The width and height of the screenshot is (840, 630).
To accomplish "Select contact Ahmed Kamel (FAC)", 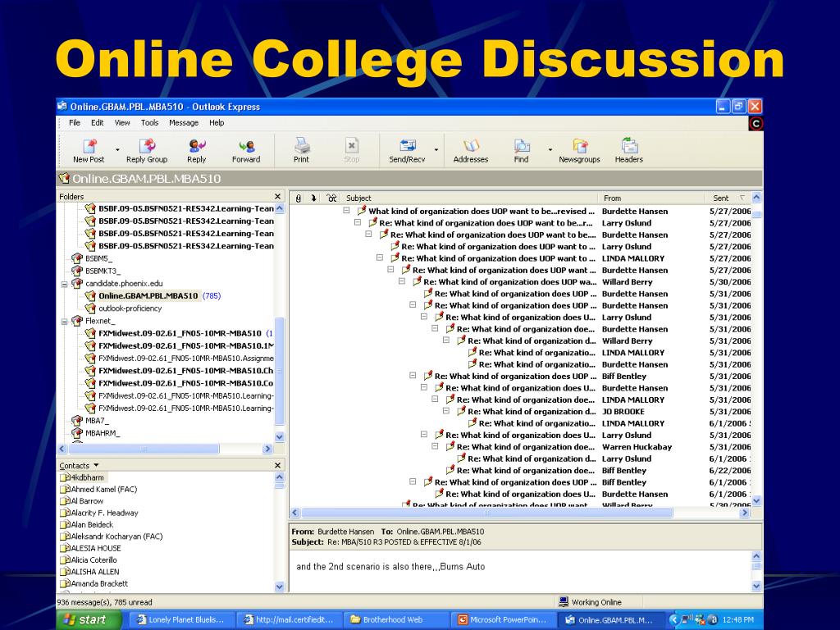I will click(x=104, y=489).
